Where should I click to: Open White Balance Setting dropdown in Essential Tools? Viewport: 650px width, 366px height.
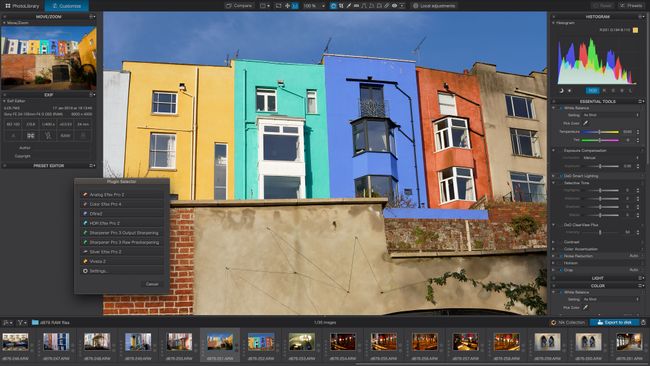[x=611, y=115]
